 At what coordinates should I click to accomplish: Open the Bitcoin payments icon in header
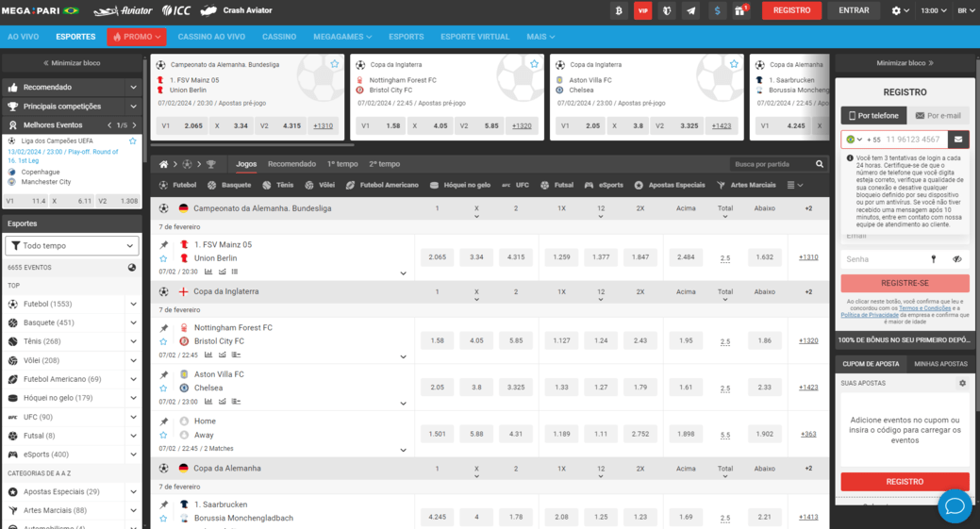[619, 10]
